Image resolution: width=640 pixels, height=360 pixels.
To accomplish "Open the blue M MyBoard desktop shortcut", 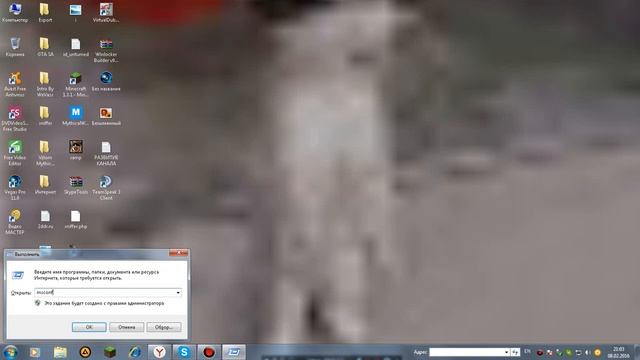I will click(76, 116).
